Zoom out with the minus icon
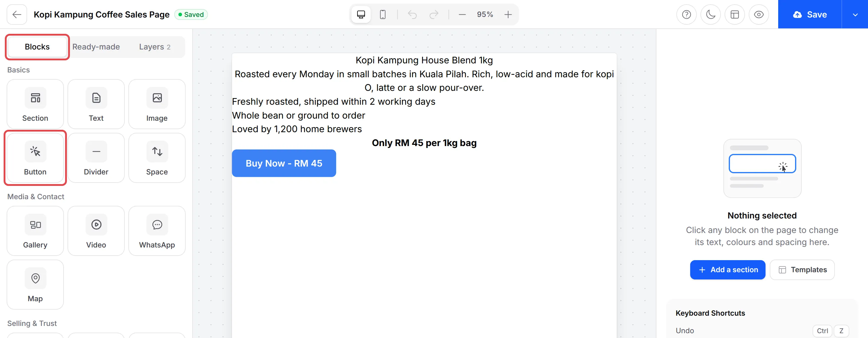The width and height of the screenshot is (868, 338). pos(462,14)
